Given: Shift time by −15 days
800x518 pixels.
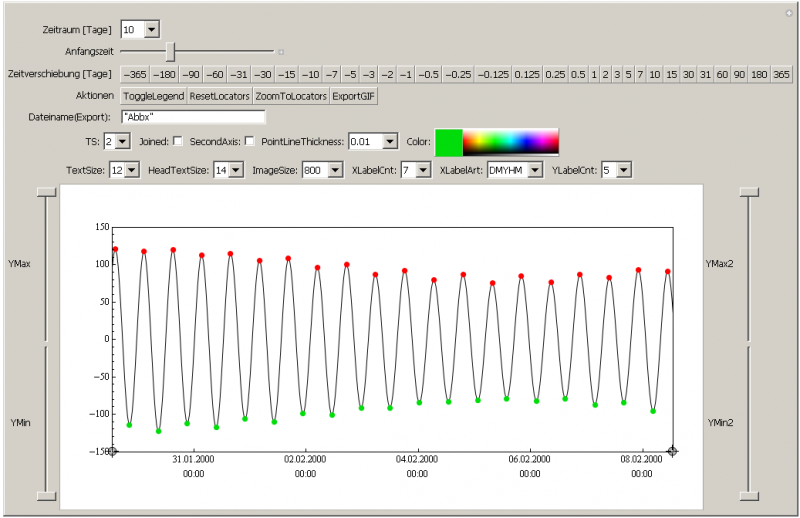Looking at the screenshot, I should tap(287, 75).
